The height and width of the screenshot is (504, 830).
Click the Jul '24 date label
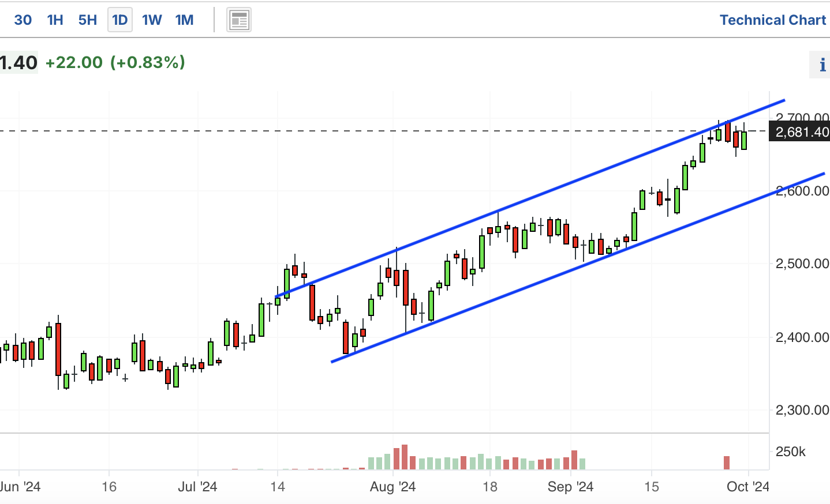pos(197,487)
